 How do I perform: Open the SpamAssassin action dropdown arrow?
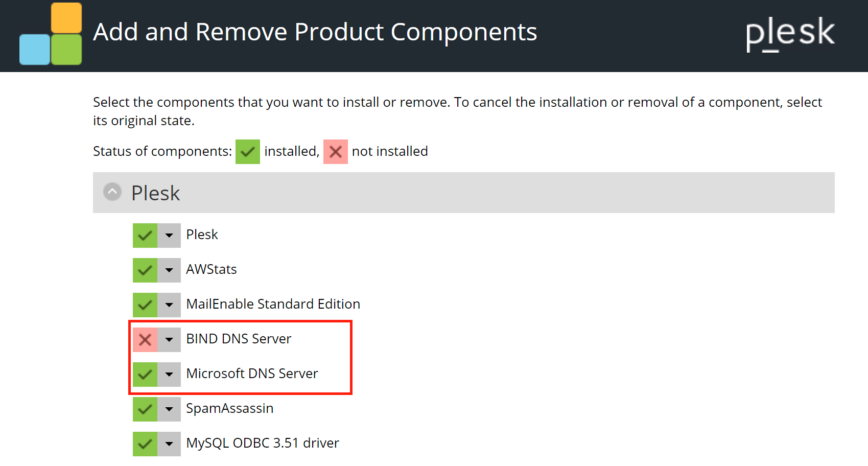[x=169, y=409]
